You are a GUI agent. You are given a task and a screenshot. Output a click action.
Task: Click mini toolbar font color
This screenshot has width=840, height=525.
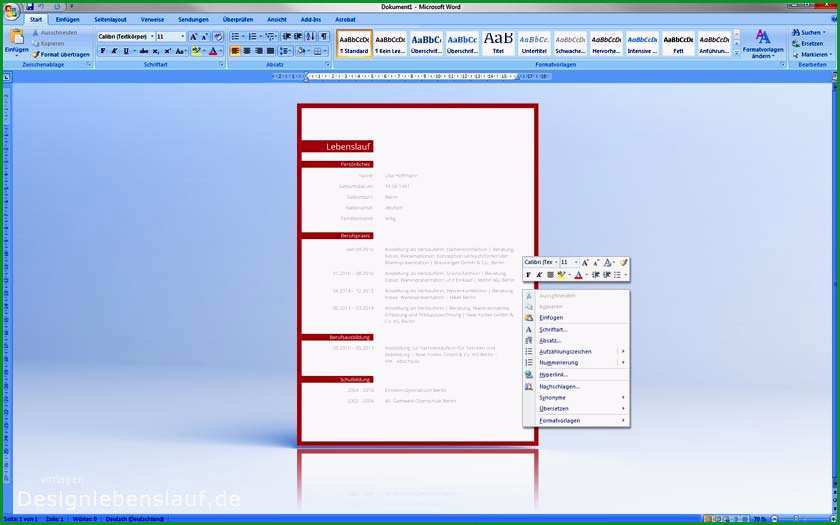point(578,275)
